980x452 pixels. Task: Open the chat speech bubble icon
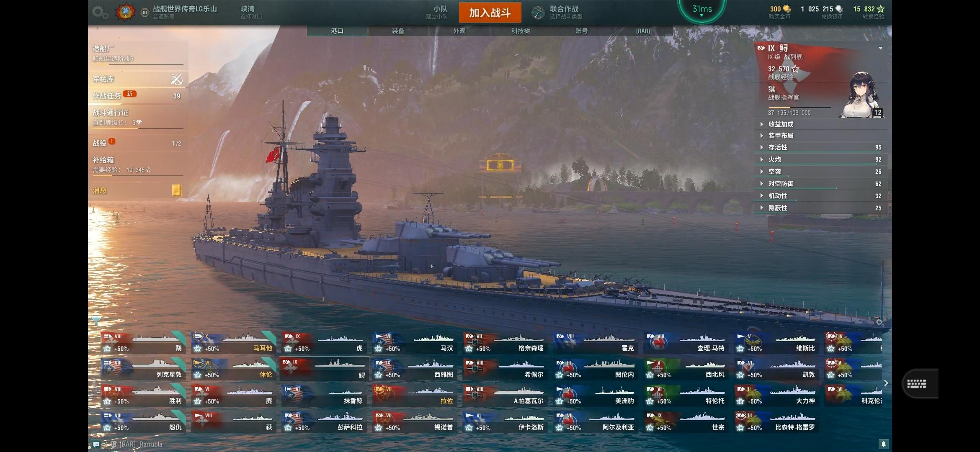click(x=96, y=444)
